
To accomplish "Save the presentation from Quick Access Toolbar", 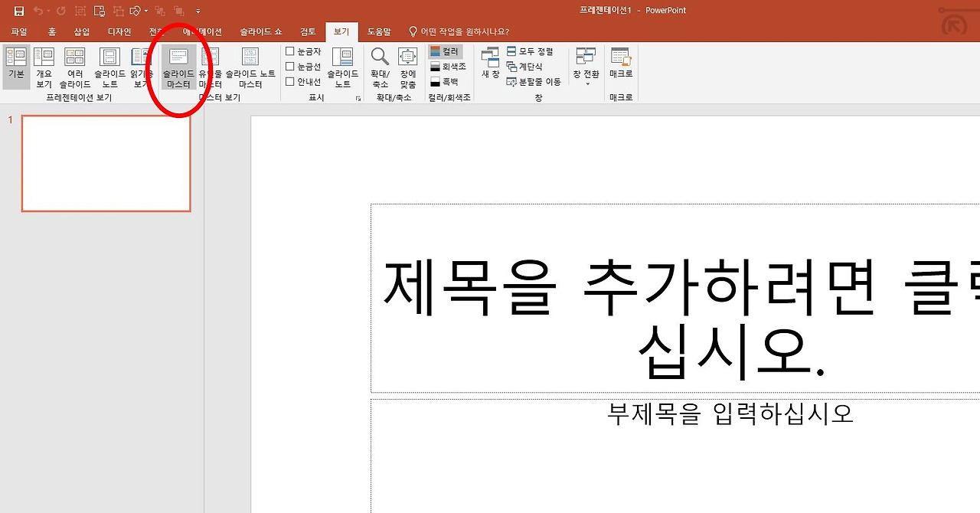I will point(19,11).
